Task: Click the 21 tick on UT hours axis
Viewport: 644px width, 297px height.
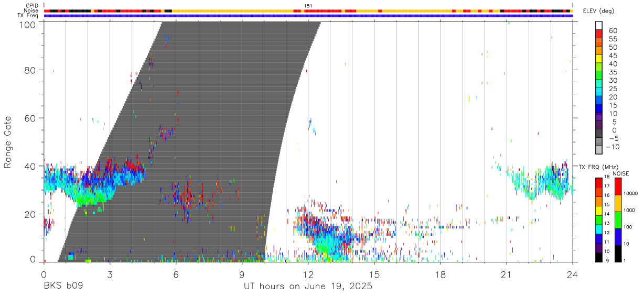Action: [506, 274]
